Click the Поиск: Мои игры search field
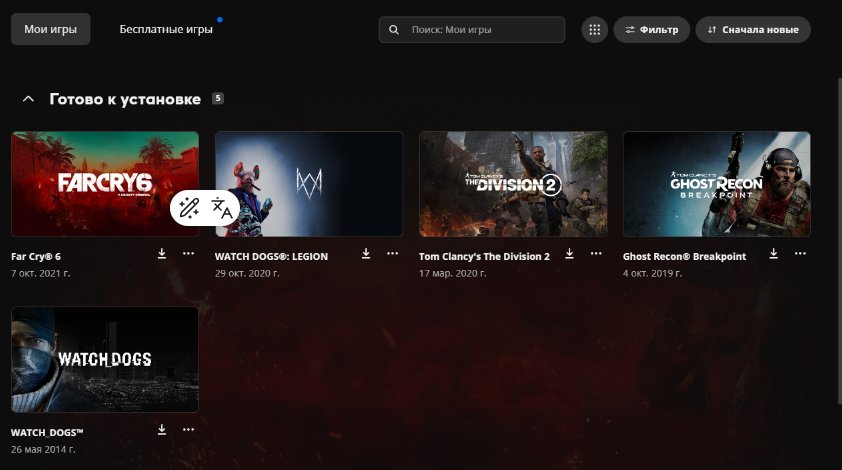 pyautogui.click(x=472, y=30)
